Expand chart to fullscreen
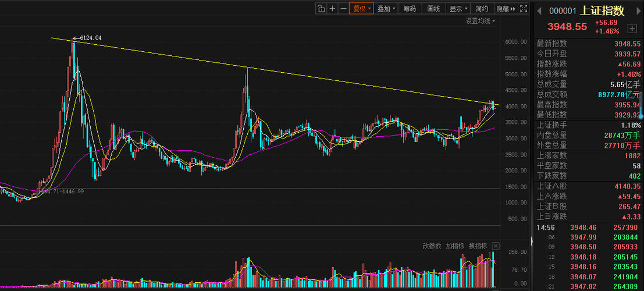The image size is (644, 291). click(x=524, y=8)
